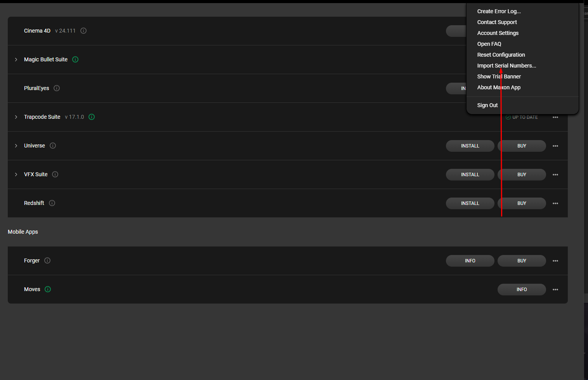This screenshot has height=380, width=588.
Task: Open Cinema 4D info icon
Action: [x=83, y=31]
